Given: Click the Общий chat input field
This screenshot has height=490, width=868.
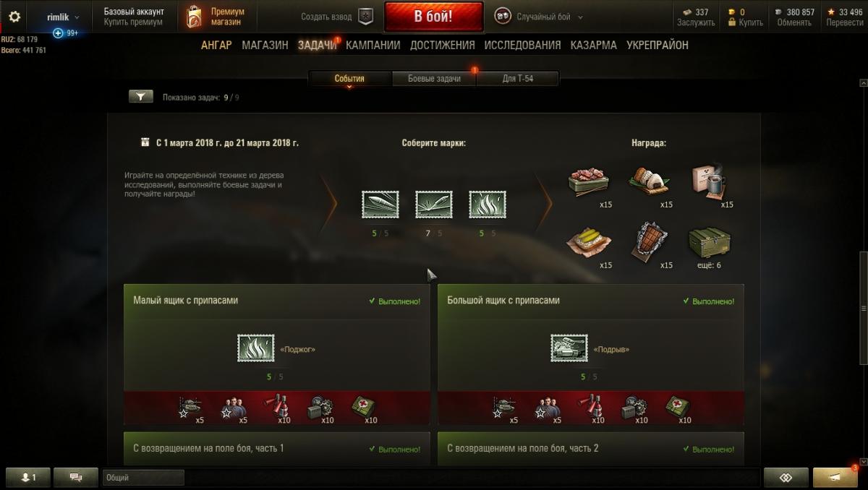Looking at the screenshot, I should pos(144,478).
